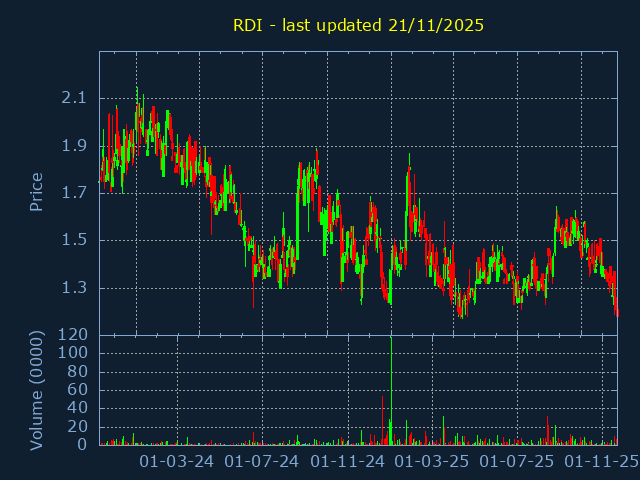Click the 20 volume tick label
This screenshot has width=640, height=480.
[x=76, y=427]
